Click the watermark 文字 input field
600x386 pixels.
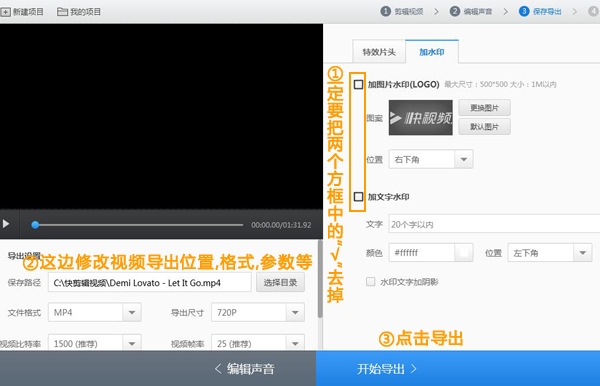tap(494, 224)
